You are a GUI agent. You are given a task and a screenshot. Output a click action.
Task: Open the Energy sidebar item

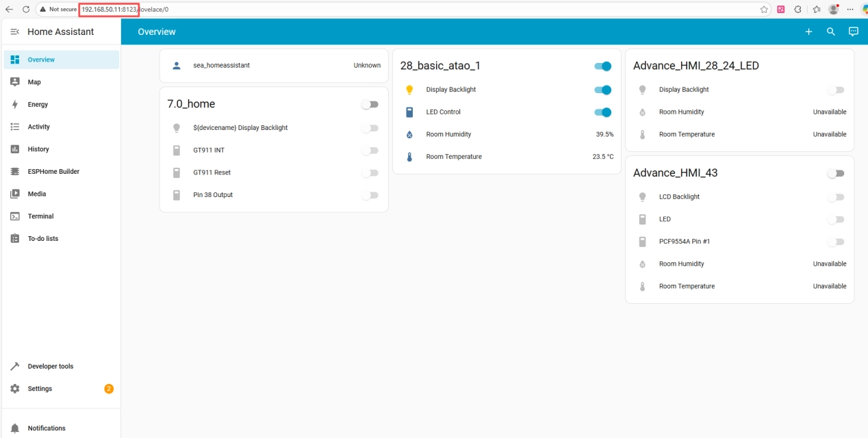(x=38, y=105)
